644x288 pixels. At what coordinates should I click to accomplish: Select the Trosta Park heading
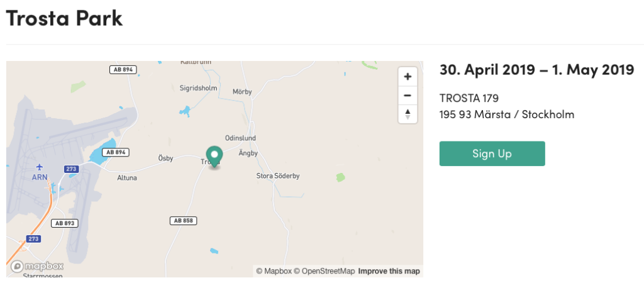pyautogui.click(x=64, y=18)
